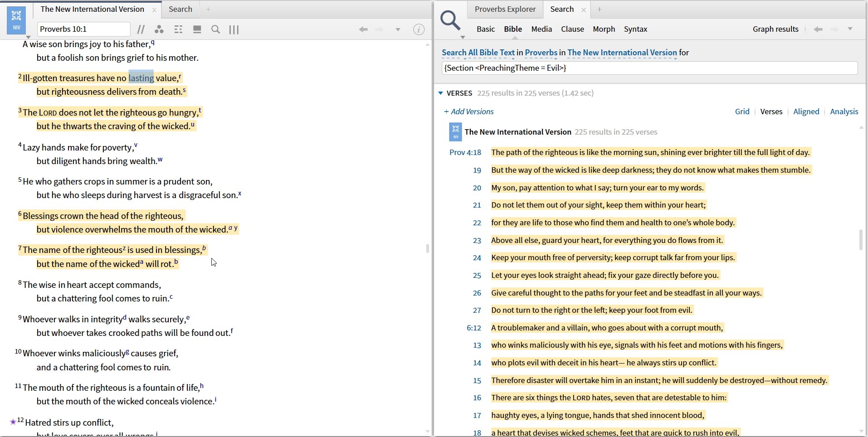The width and height of the screenshot is (868, 437).
Task: Click the NIV resource icon in left panel
Action: point(16,20)
